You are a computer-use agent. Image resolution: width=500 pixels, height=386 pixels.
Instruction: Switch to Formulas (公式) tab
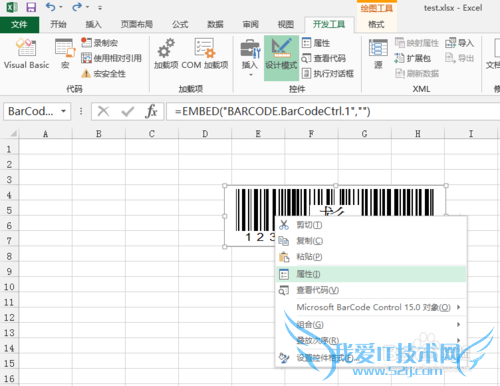pyautogui.click(x=180, y=24)
